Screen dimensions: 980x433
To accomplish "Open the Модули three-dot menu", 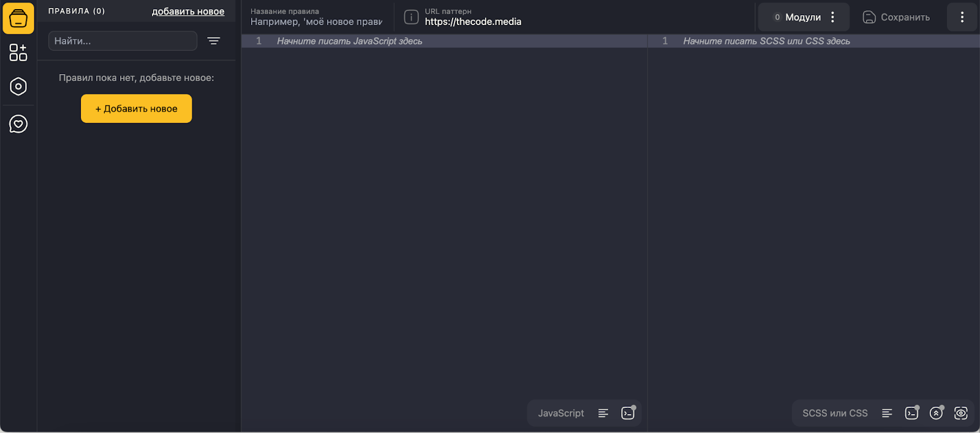I will pyautogui.click(x=832, y=17).
